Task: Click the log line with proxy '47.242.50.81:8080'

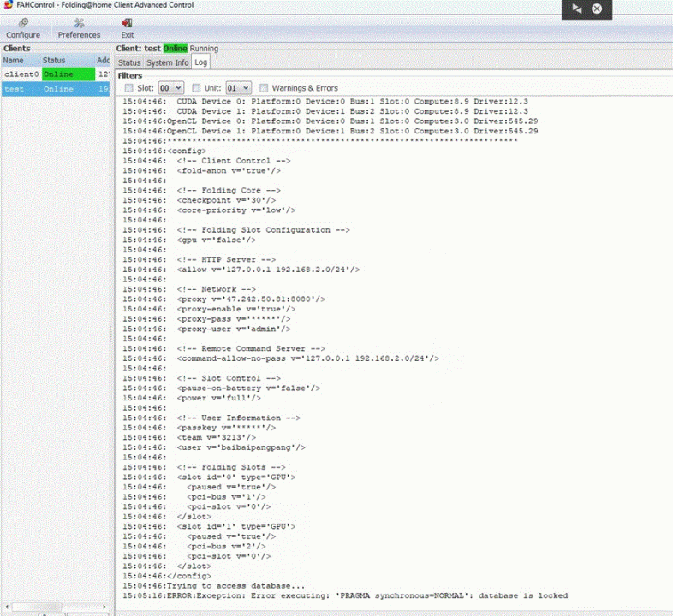Action: coord(224,299)
